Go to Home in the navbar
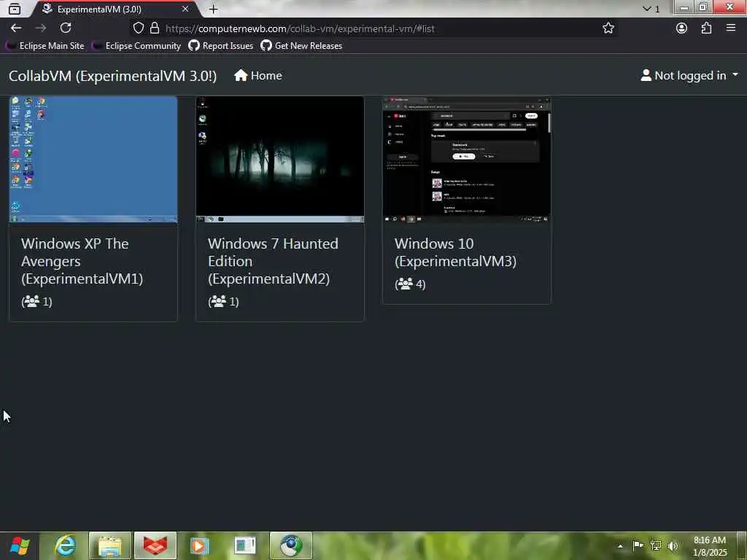The width and height of the screenshot is (747, 560). [x=258, y=76]
